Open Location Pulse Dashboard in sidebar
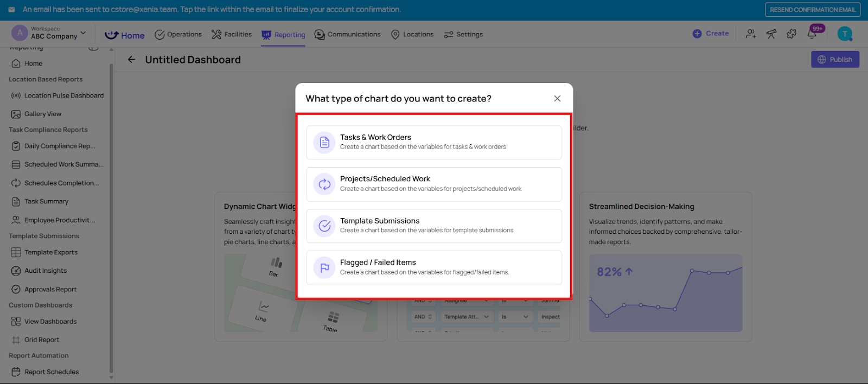The image size is (868, 384). pyautogui.click(x=63, y=96)
